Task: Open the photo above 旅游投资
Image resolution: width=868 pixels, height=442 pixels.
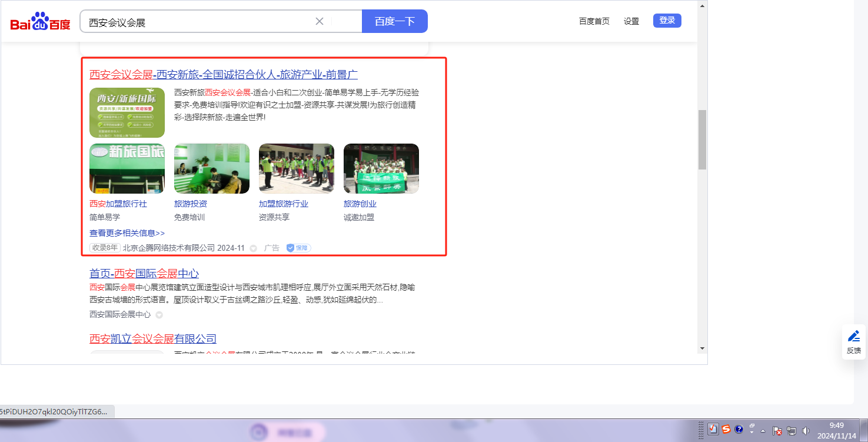Action: tap(212, 168)
